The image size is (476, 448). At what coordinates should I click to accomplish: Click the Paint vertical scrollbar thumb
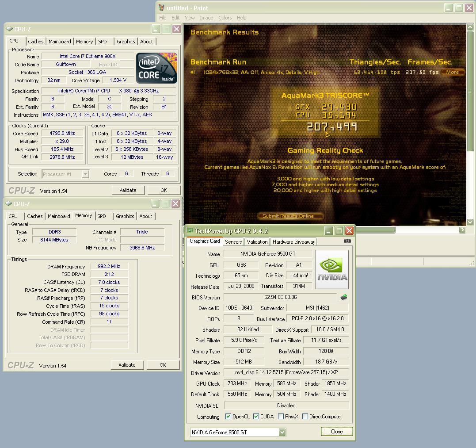pos(470,91)
